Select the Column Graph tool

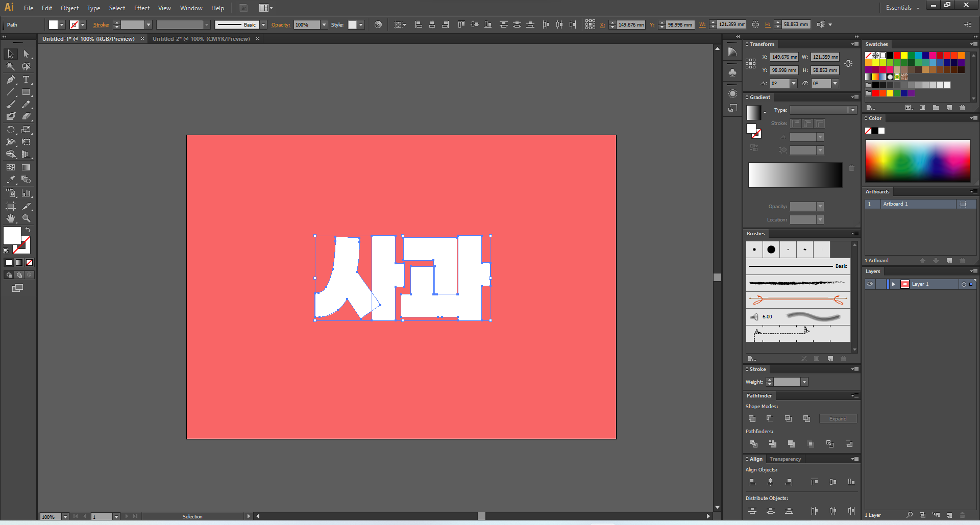point(26,193)
